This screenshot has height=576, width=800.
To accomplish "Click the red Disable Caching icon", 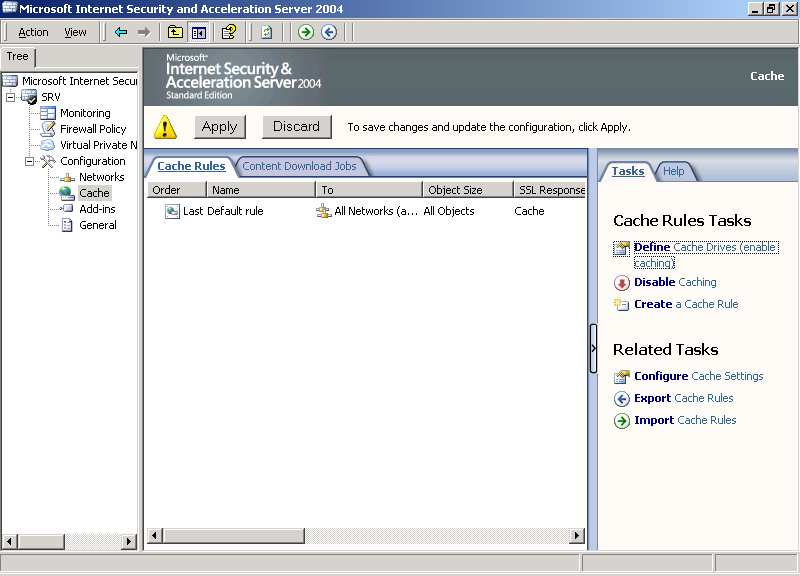I will point(621,283).
